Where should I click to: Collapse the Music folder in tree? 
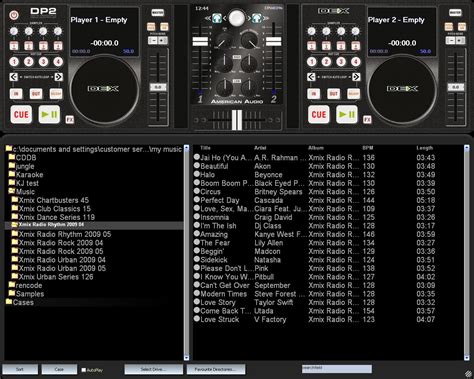(x=12, y=191)
